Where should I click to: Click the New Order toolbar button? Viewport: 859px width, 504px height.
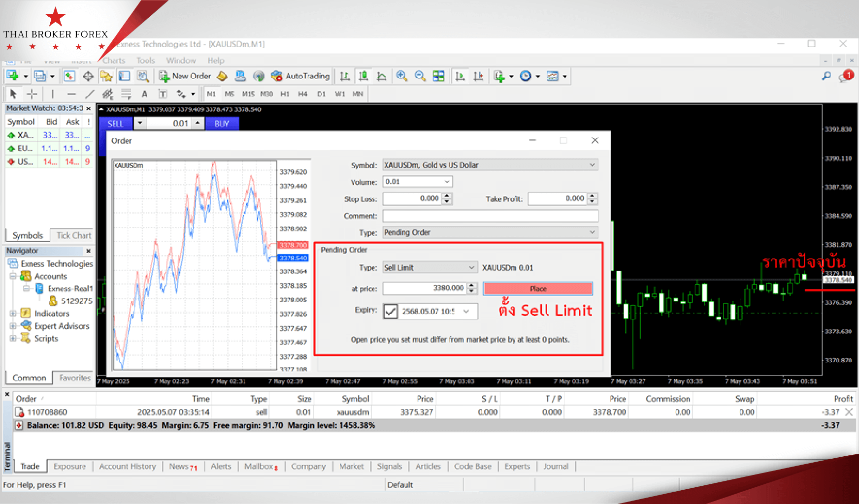click(185, 76)
